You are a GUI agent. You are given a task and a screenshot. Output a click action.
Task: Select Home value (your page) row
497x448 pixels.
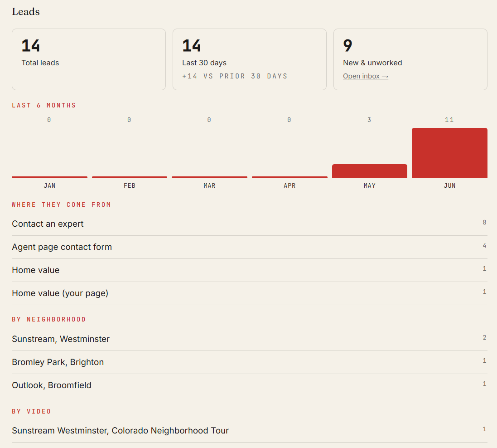tap(250, 293)
